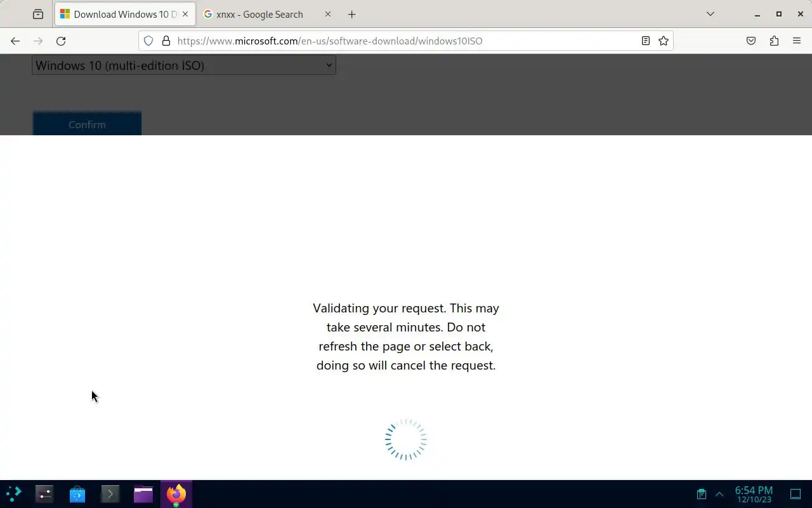Click the show desktop icon
812x508 pixels.
(x=796, y=493)
